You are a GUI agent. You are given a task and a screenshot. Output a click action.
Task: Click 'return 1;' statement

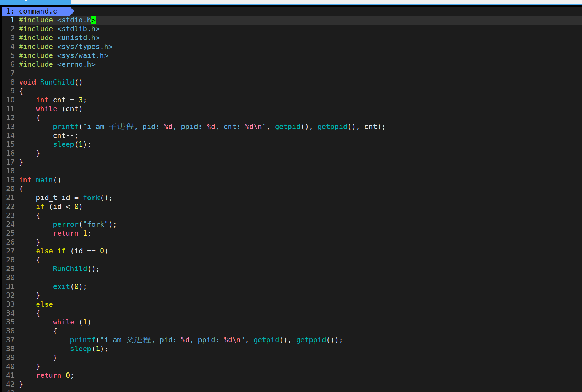pos(72,233)
